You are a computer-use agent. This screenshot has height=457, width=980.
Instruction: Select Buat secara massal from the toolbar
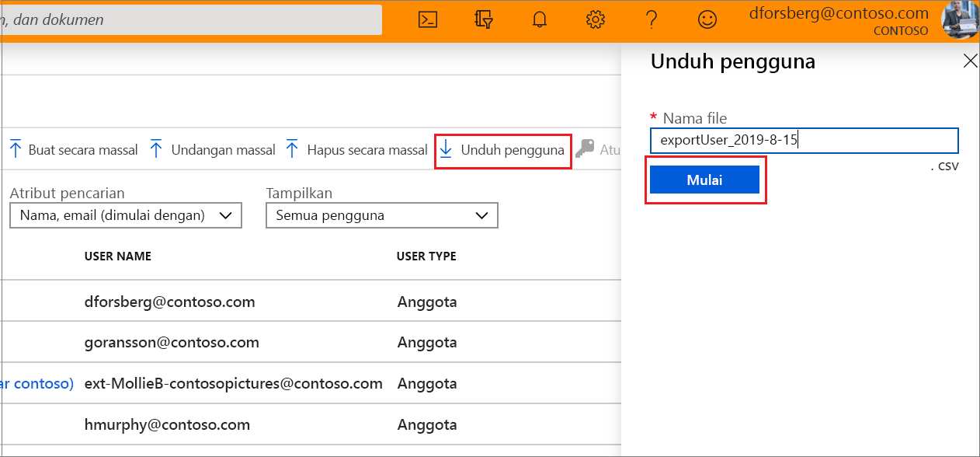[x=72, y=149]
